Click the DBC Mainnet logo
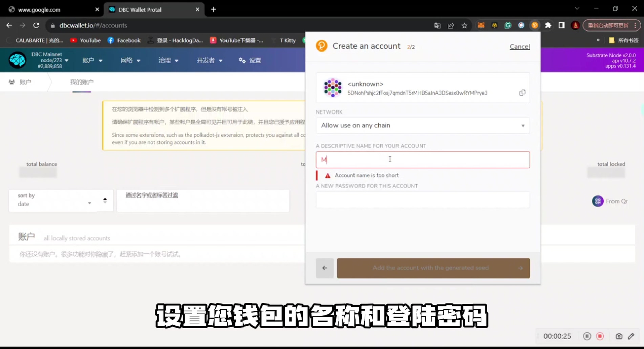 (17, 60)
